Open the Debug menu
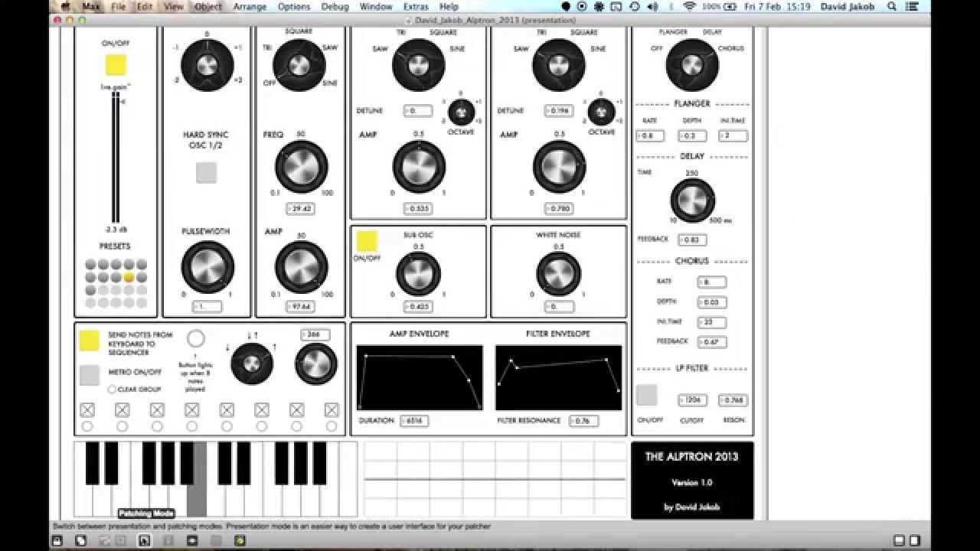 [x=335, y=6]
